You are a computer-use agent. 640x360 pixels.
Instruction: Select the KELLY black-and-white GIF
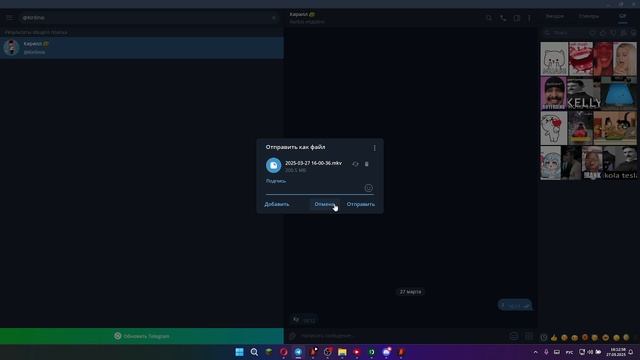click(584, 93)
